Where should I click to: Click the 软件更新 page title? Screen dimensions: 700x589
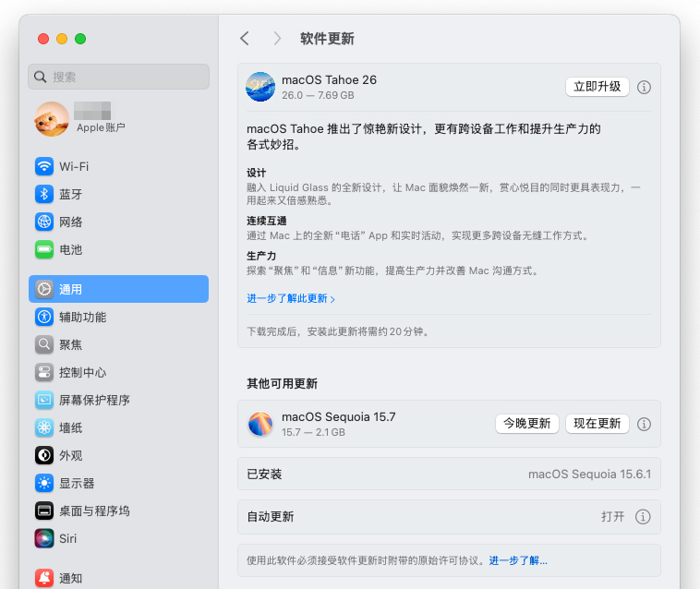(x=327, y=39)
